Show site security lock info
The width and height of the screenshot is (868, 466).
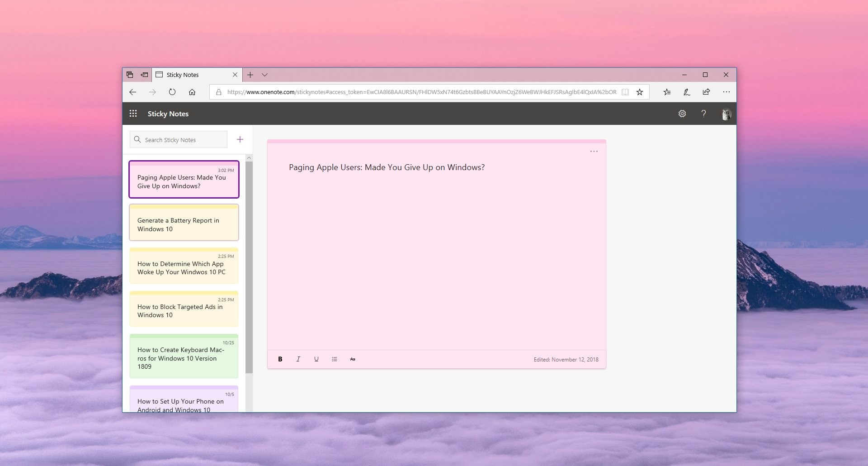click(x=219, y=92)
